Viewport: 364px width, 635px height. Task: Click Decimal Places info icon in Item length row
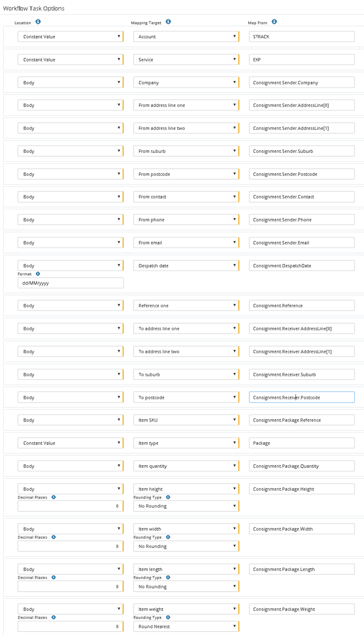click(x=54, y=577)
